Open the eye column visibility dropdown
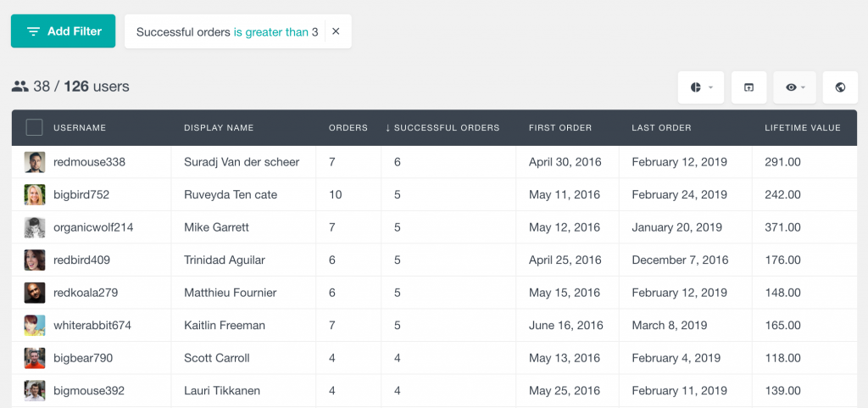This screenshot has width=868, height=408. point(794,87)
